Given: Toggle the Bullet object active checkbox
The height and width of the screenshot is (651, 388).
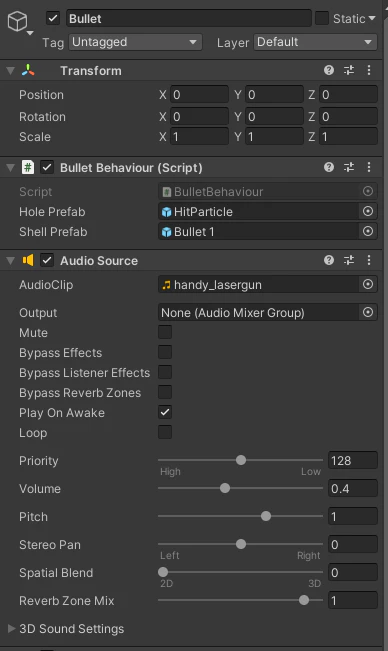Looking at the screenshot, I should pos(53,18).
